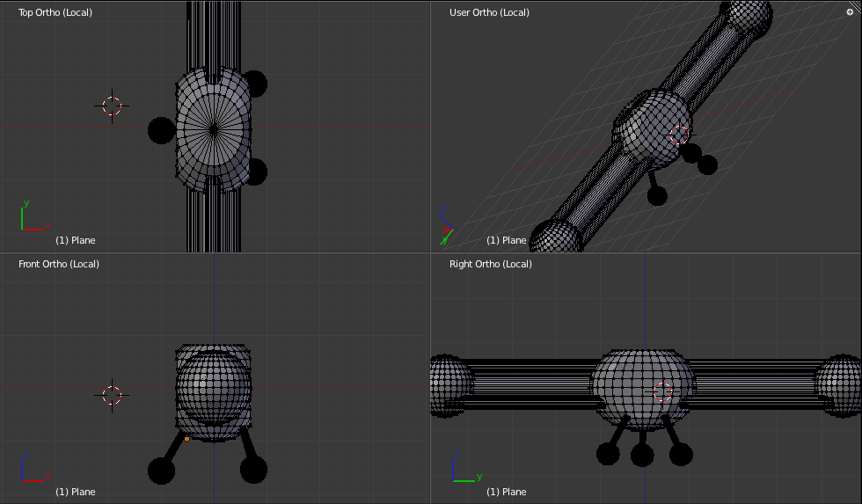
Task: Select the middle black foot sphere in Right Ortho view
Action: click(642, 455)
